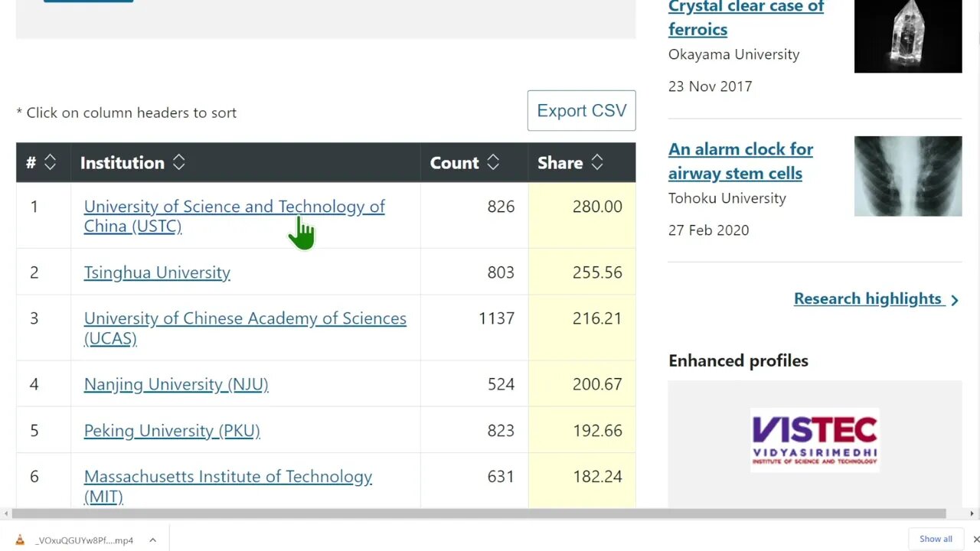980x551 pixels.
Task: Sort table by Share arrows
Action: click(x=597, y=162)
